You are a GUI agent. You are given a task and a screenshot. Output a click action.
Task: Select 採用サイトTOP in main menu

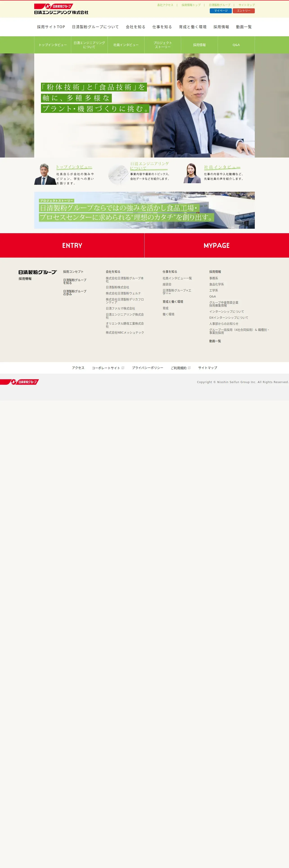click(51, 27)
